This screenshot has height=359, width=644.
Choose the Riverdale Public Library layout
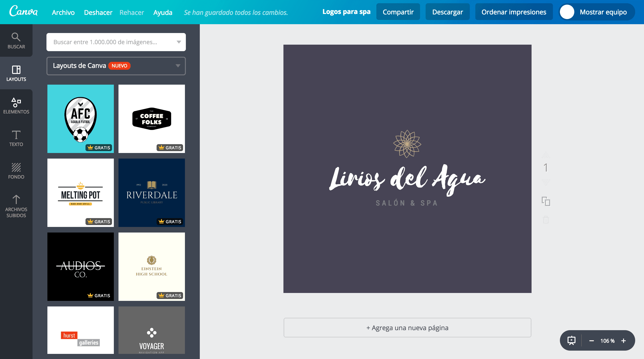click(151, 193)
